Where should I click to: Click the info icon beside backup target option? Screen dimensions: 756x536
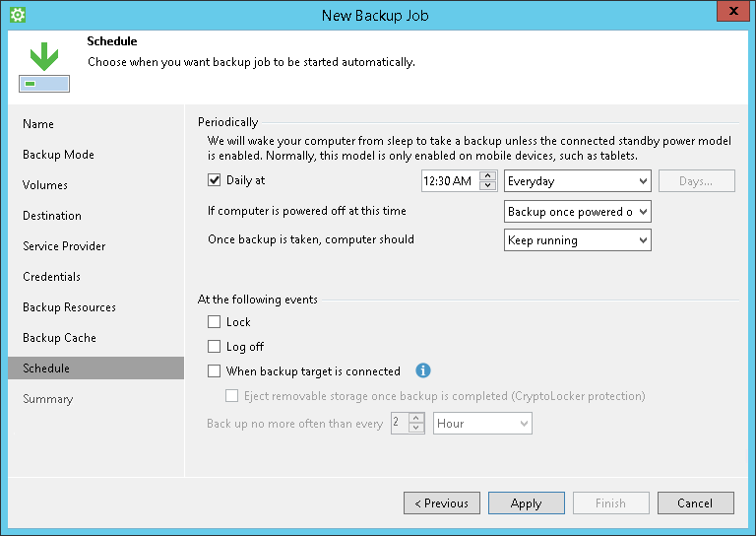pos(423,370)
